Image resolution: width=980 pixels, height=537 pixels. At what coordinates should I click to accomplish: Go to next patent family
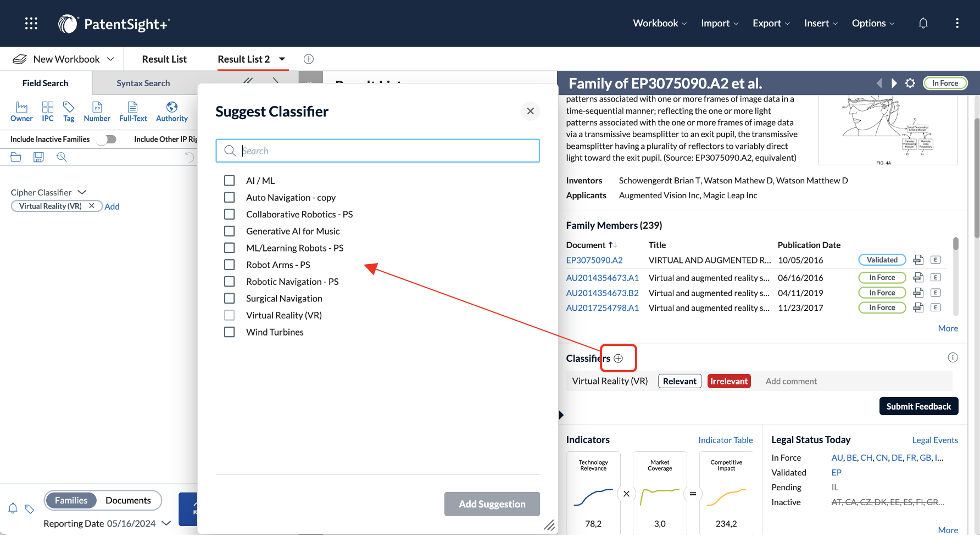pyautogui.click(x=894, y=83)
